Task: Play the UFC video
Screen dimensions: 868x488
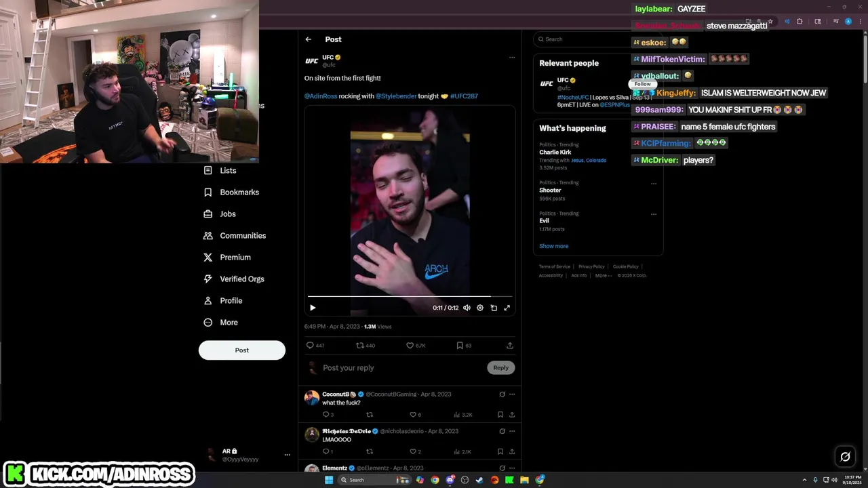Action: click(x=313, y=308)
